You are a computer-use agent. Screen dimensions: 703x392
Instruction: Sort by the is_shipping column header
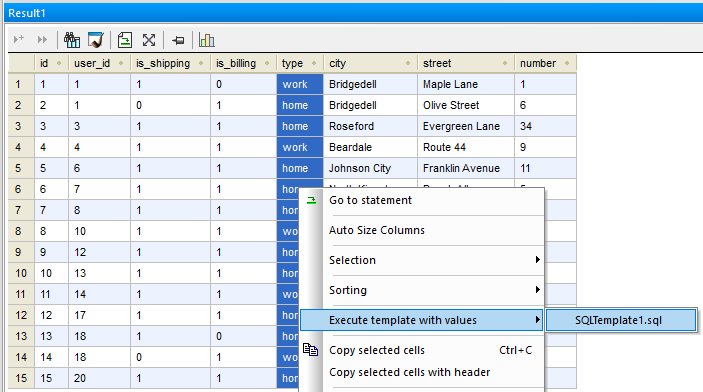(170, 64)
